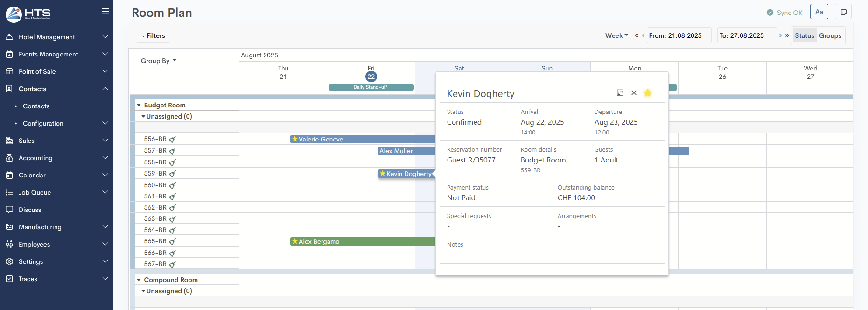Image resolution: width=868 pixels, height=310 pixels.
Task: Collapse the Budget Room group
Action: point(139,106)
